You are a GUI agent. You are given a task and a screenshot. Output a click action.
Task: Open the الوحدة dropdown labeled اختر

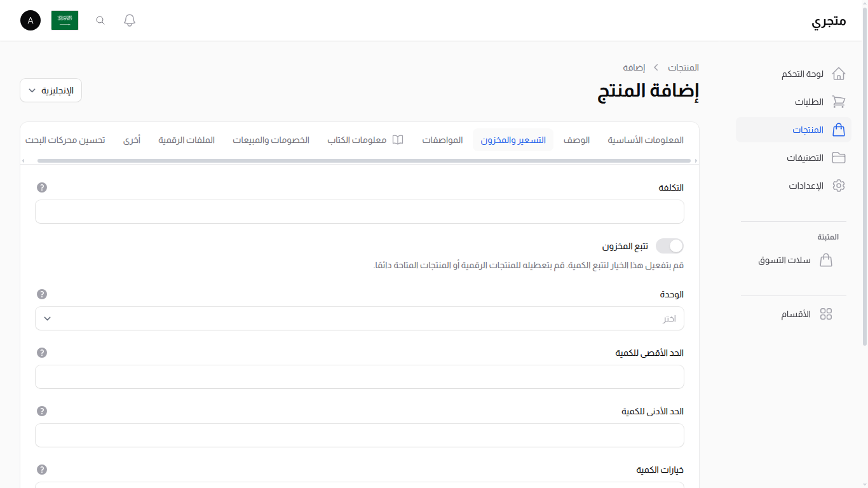pos(359,318)
